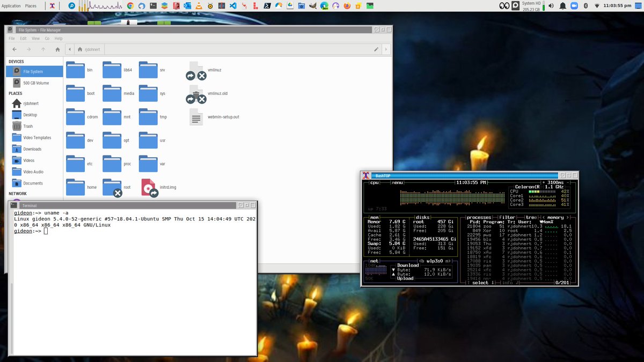The image size is (644, 362).
Task: Open the View menu in File Manager
Action: 35,39
